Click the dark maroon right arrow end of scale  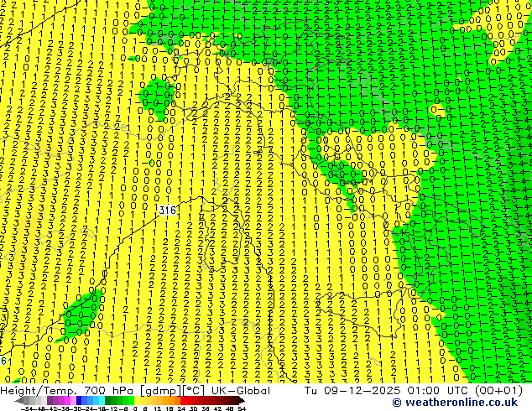[x=241, y=401]
